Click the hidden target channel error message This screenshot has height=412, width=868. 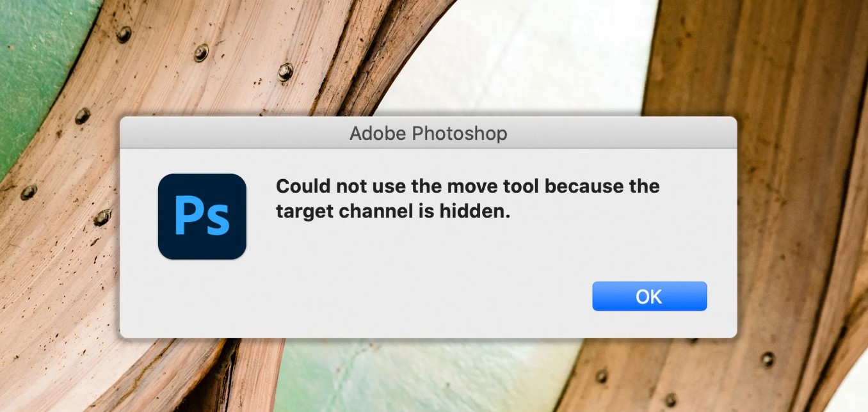(x=467, y=199)
